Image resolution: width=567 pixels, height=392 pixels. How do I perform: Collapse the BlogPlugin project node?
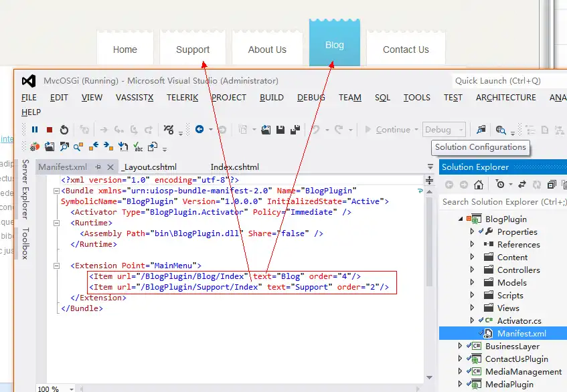click(x=461, y=219)
